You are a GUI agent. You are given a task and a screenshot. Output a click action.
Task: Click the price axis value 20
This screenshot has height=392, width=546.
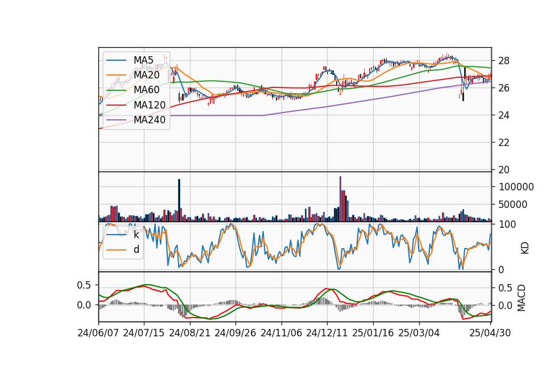tap(504, 170)
